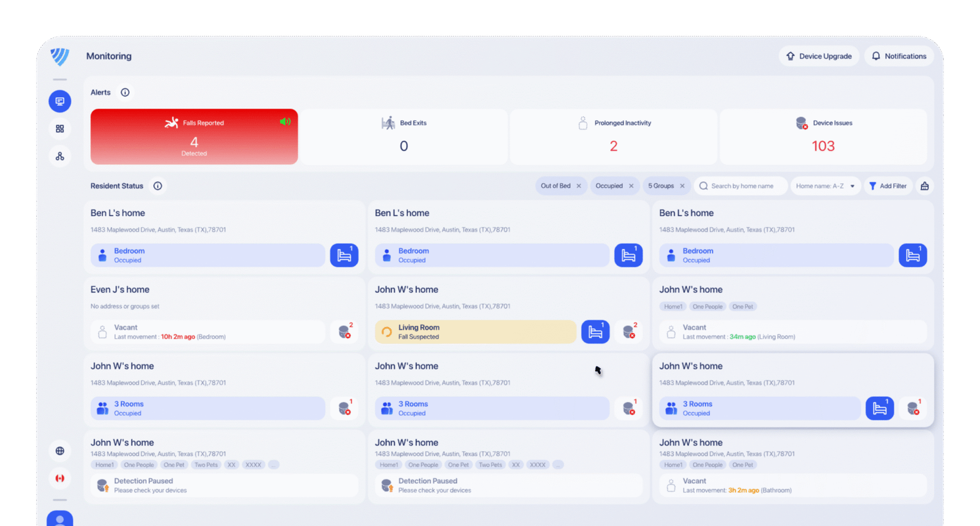Screen dimensions: 980x526
Task: Open the dashboard grid icon in sidebar
Action: [60, 129]
